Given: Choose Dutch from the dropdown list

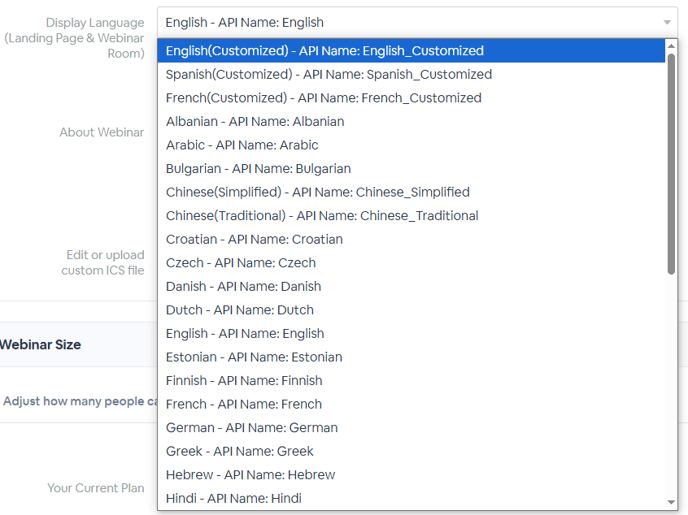Looking at the screenshot, I should coord(411,310).
